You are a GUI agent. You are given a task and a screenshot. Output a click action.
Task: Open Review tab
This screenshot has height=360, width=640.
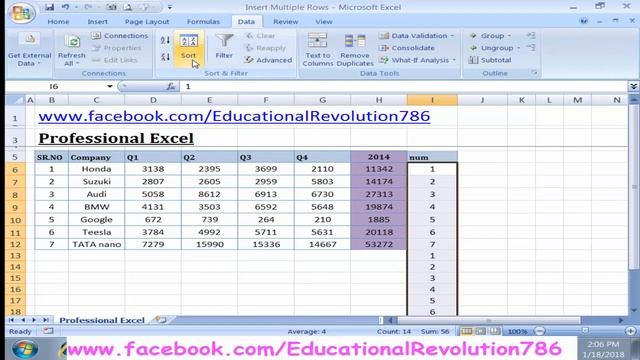tap(285, 22)
